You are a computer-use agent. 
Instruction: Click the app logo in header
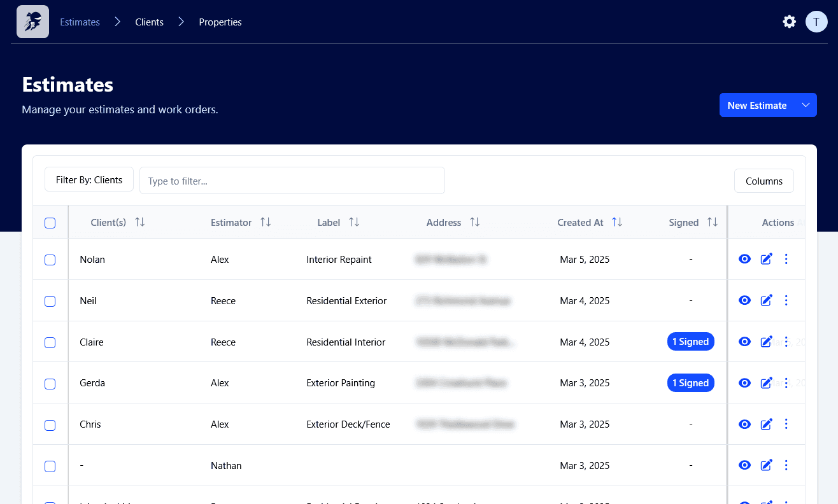32,22
